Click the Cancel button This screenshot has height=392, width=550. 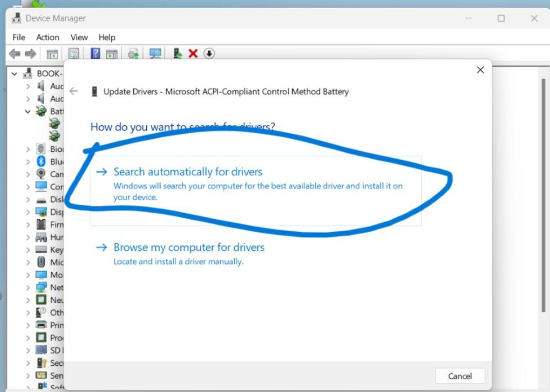(x=460, y=376)
